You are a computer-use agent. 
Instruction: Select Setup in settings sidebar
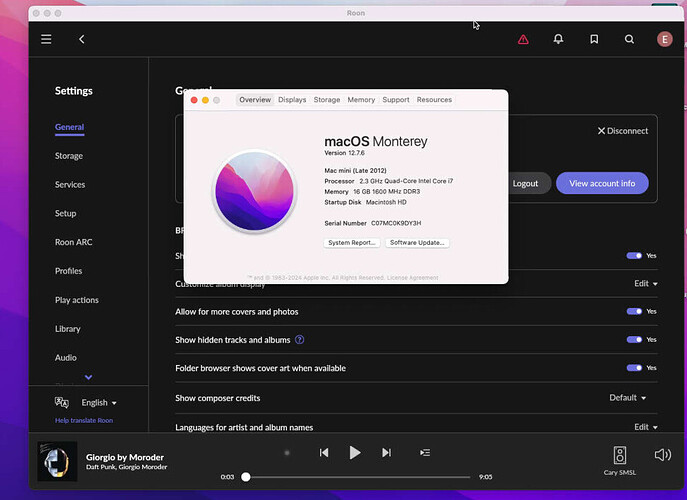[65, 213]
